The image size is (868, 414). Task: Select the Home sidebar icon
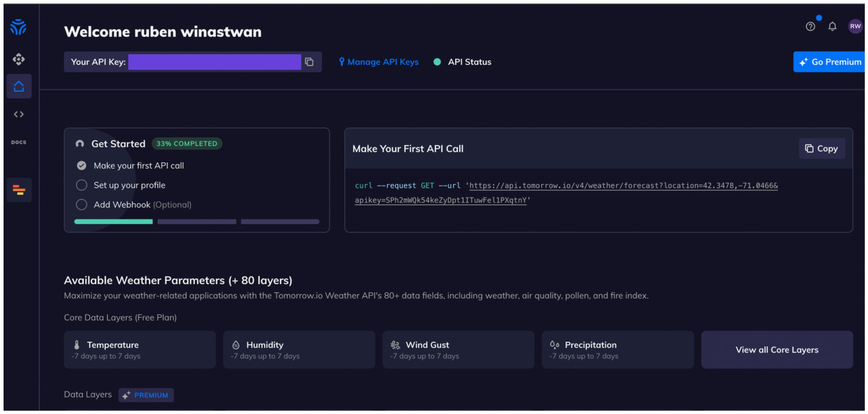(x=19, y=86)
